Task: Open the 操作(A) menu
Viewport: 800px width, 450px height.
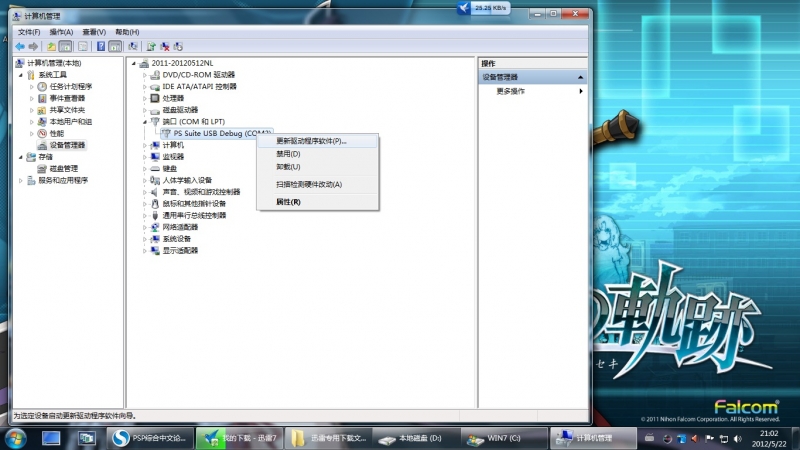Action: [61, 32]
